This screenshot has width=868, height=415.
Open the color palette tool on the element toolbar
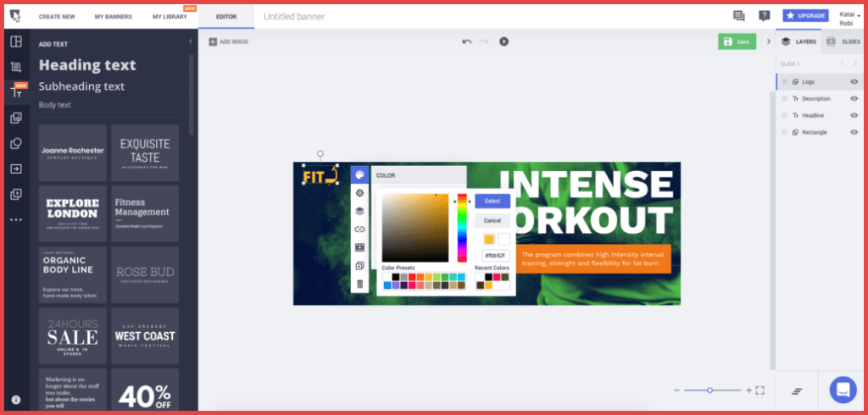pos(359,175)
